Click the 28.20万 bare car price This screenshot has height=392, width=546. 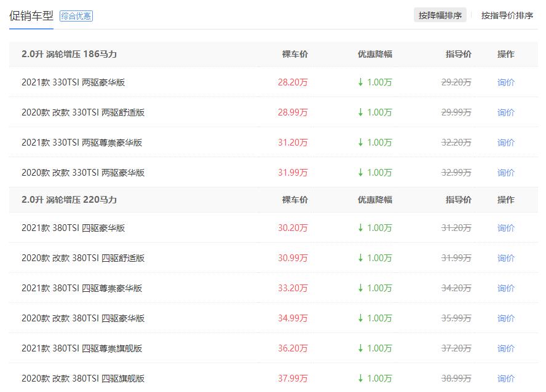[x=293, y=82]
